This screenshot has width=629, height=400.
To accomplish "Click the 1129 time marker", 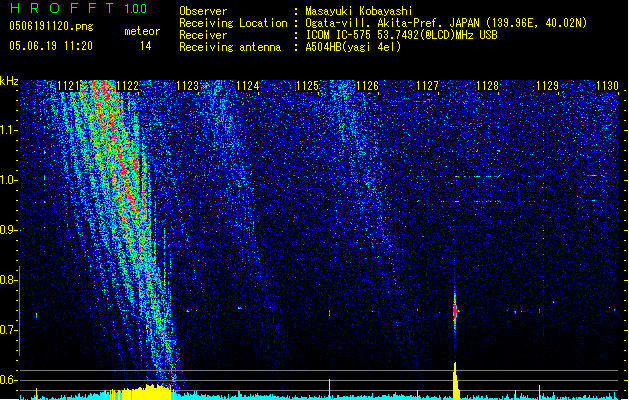I will point(548,86).
